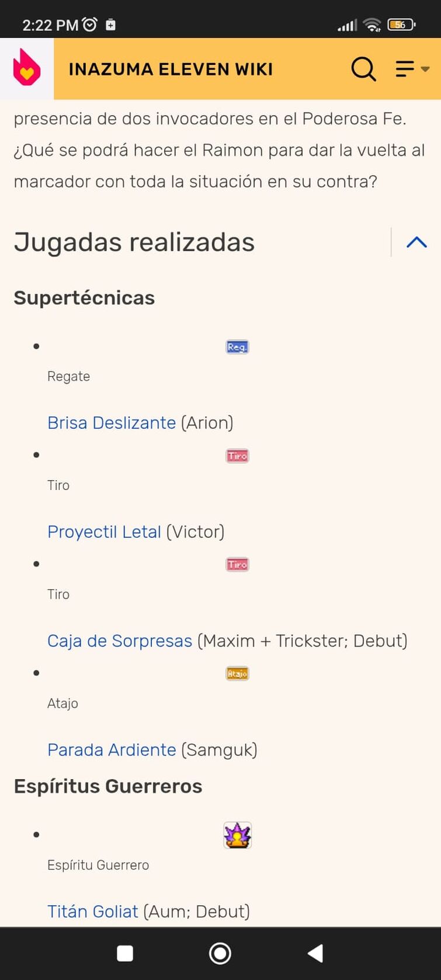441x980 pixels.
Task: Open the wiki search magnifier
Action: pos(363,69)
